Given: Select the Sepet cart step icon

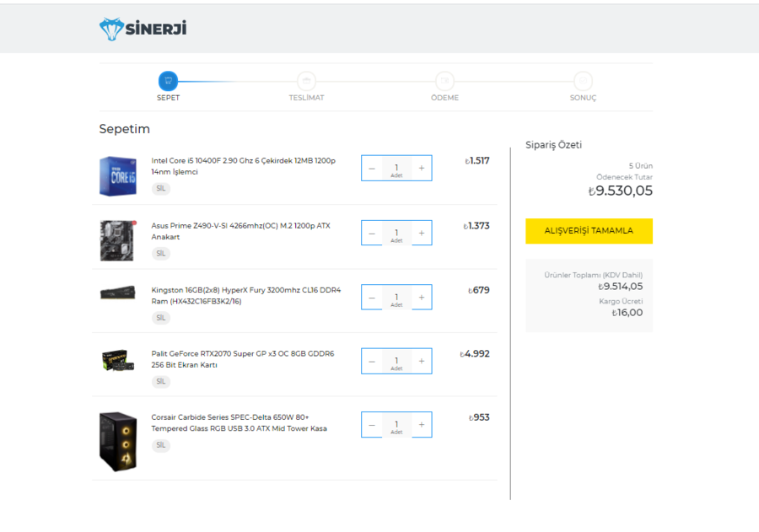Looking at the screenshot, I should (x=168, y=81).
